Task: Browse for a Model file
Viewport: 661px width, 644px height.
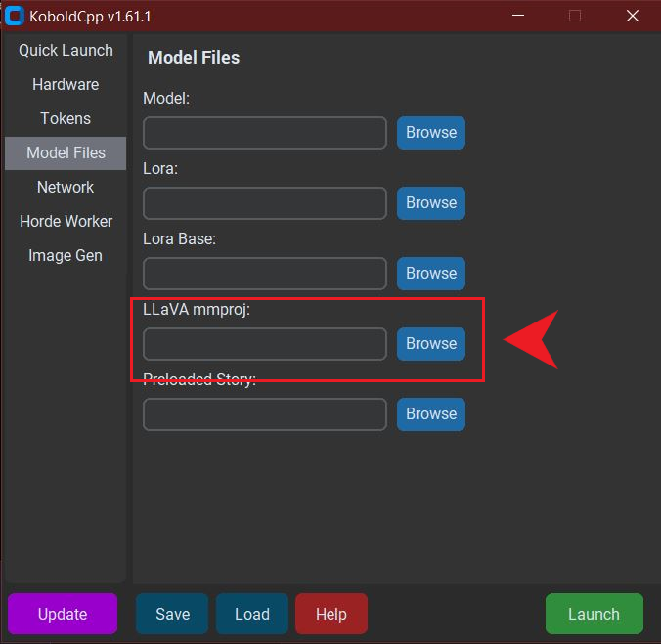Action: (x=431, y=133)
